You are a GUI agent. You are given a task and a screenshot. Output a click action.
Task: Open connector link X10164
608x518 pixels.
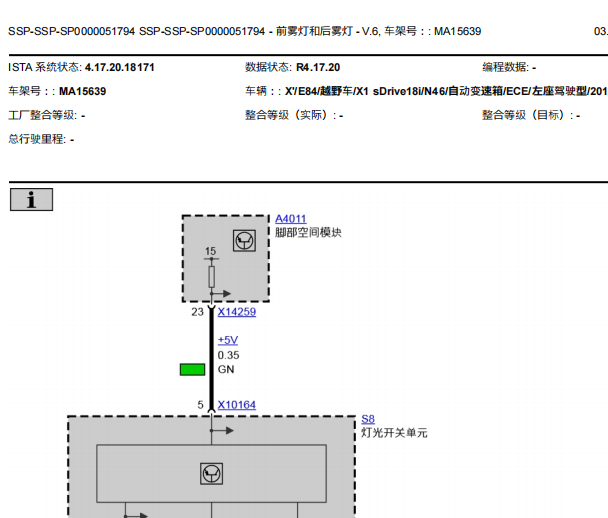pyautogui.click(x=237, y=405)
